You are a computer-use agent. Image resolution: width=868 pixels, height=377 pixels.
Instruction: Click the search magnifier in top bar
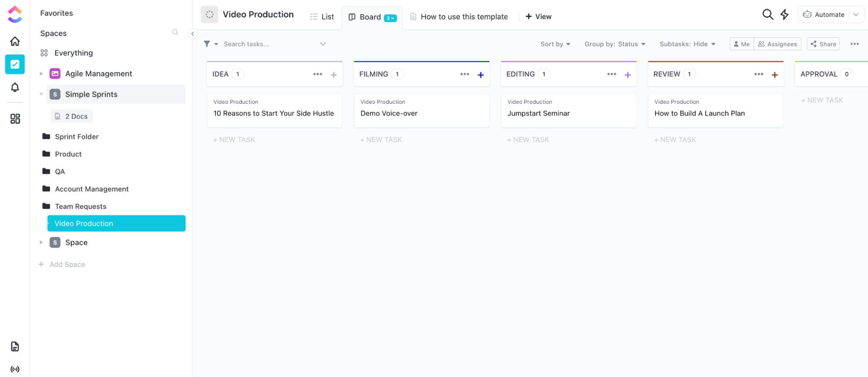[767, 15]
